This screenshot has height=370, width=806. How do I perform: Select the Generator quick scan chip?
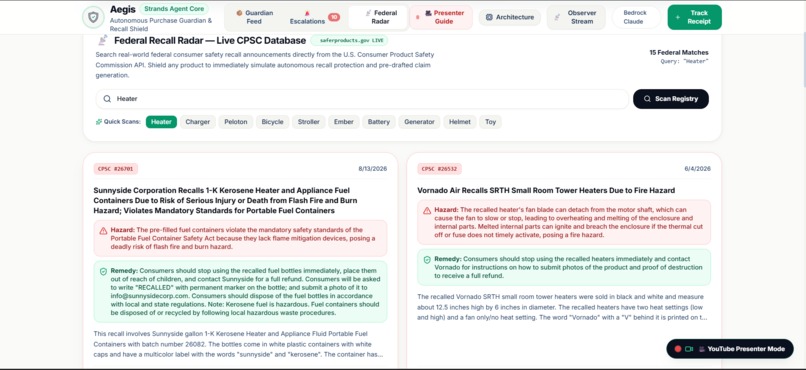pyautogui.click(x=419, y=122)
